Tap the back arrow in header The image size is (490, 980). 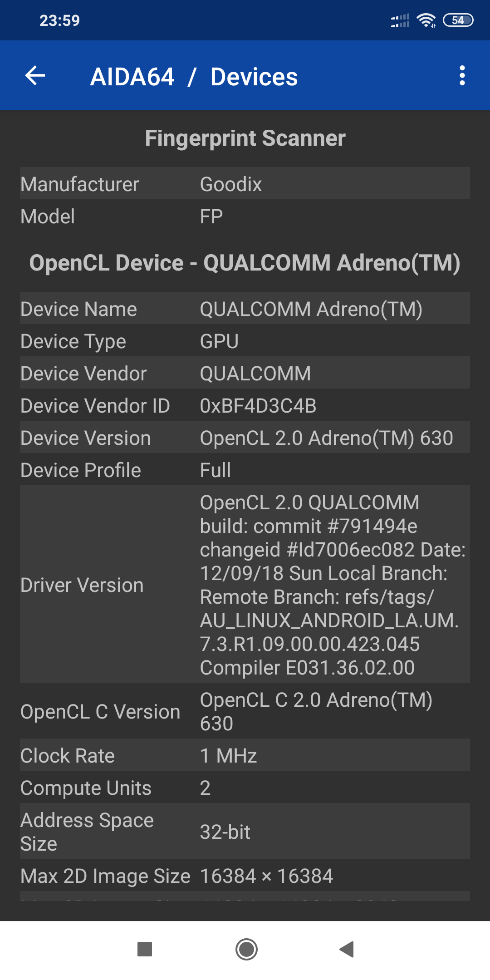click(x=35, y=75)
